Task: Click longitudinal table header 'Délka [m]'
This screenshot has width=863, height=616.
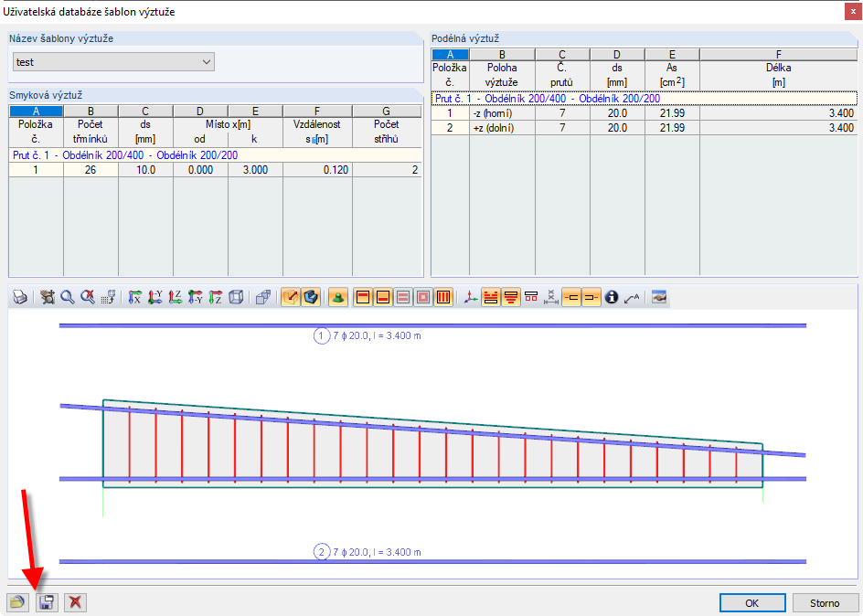Action: pos(778,75)
